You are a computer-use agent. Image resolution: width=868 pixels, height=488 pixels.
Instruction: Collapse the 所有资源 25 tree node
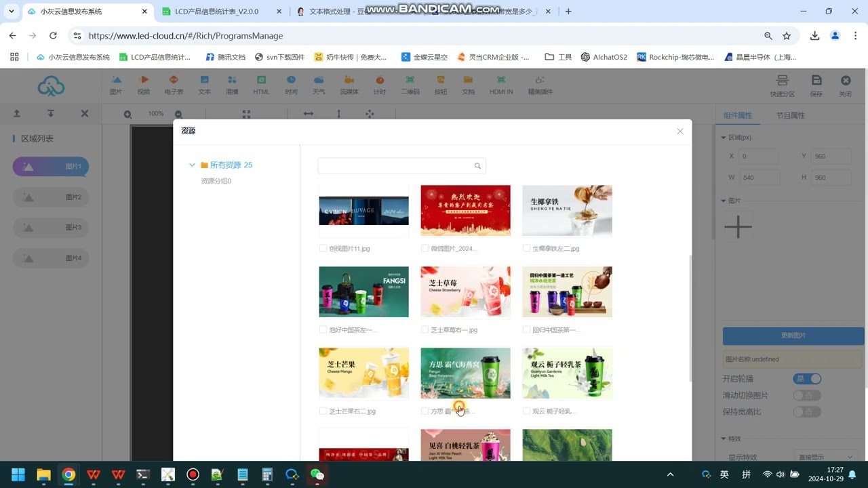tap(192, 165)
